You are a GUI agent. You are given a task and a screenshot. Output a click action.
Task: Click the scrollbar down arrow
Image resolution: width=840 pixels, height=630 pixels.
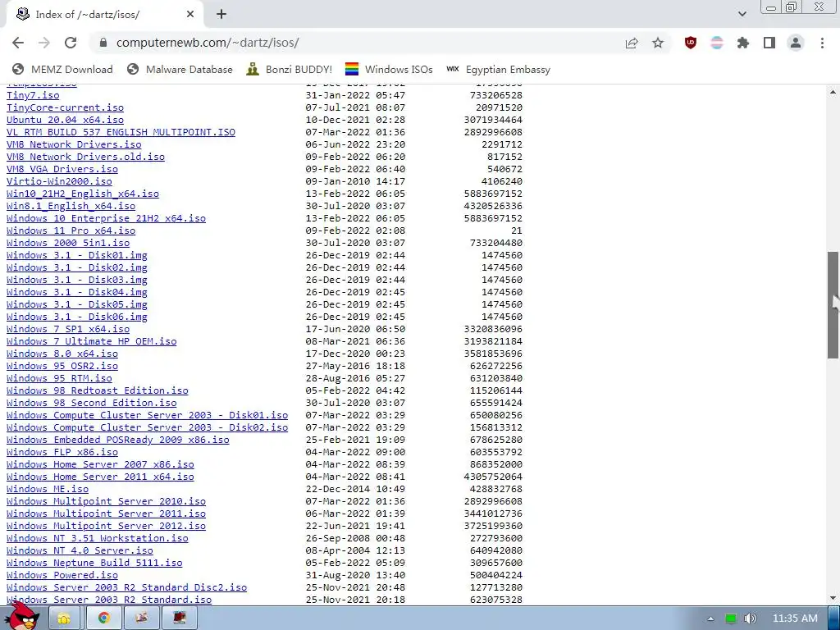click(833, 598)
